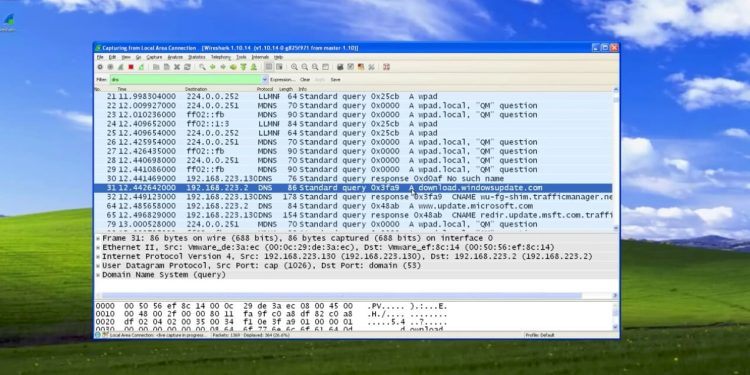Open preferences toolbar icon

371,67
